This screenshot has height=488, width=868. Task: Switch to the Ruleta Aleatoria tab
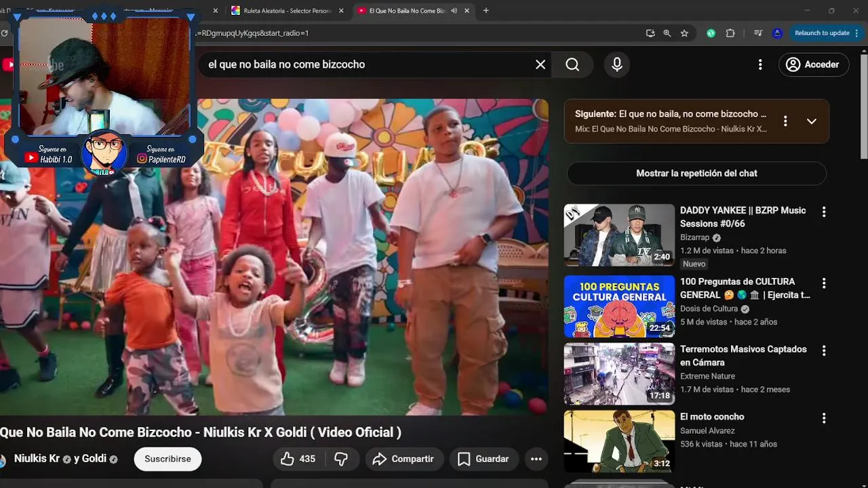[x=281, y=11]
